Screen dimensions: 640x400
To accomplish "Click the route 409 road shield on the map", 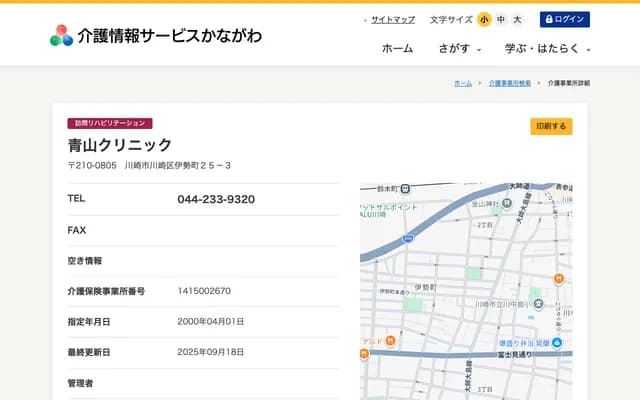I will (408, 238).
